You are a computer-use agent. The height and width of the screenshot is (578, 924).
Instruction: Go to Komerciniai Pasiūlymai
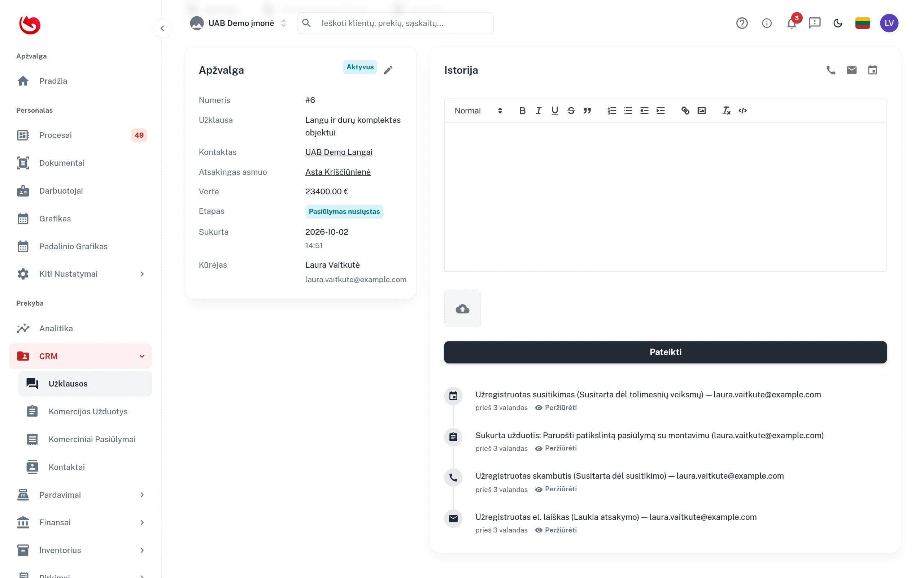[85, 440]
